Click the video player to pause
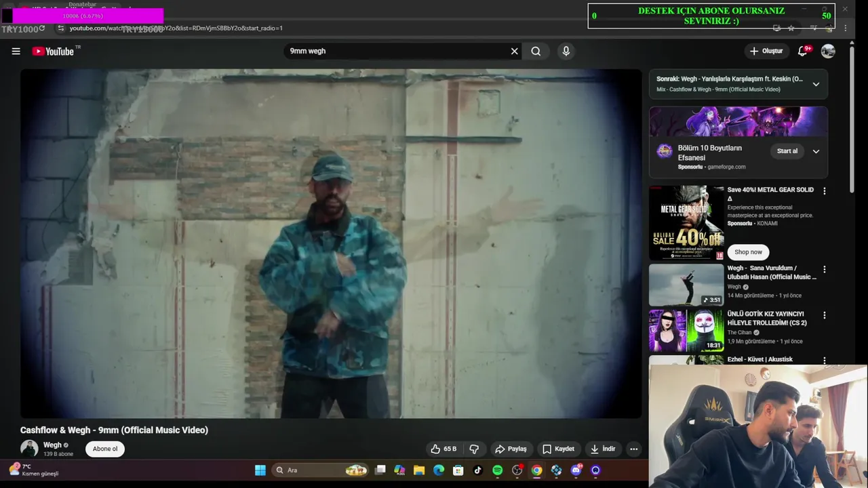This screenshot has width=868, height=488. click(331, 243)
